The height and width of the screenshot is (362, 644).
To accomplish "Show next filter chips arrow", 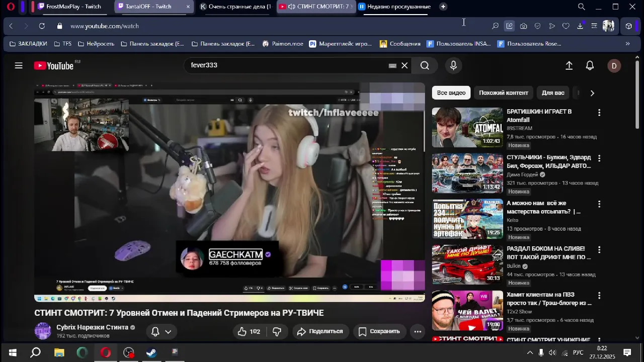I will pyautogui.click(x=592, y=93).
